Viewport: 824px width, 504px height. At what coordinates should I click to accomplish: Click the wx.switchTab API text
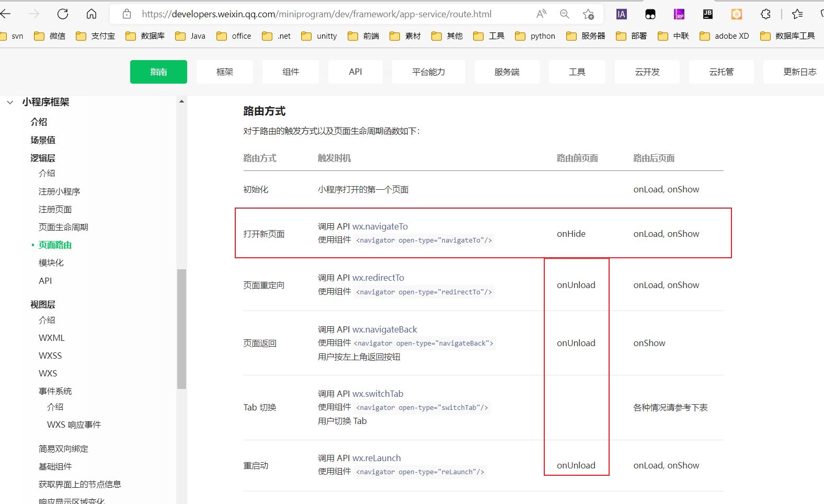pyautogui.click(x=377, y=394)
